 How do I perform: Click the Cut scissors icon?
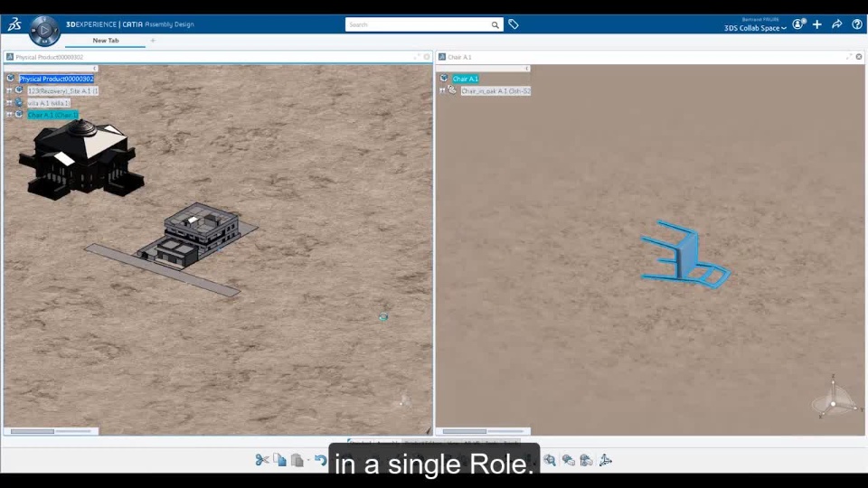[x=262, y=460]
